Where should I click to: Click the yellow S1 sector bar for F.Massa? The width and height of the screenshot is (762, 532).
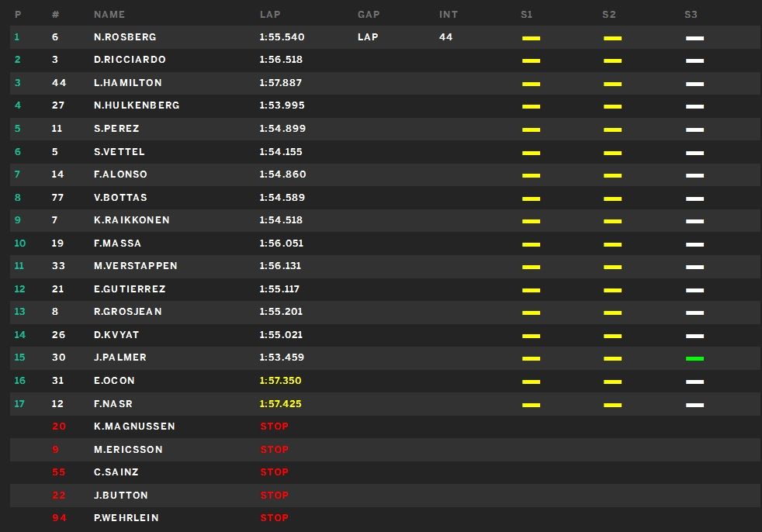point(532,244)
